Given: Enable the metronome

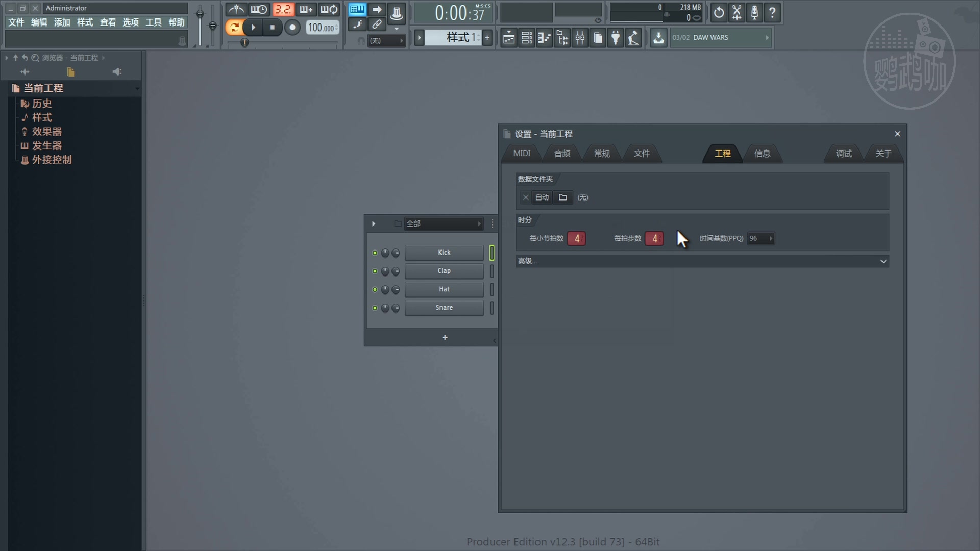Looking at the screenshot, I should pyautogui.click(x=236, y=9).
